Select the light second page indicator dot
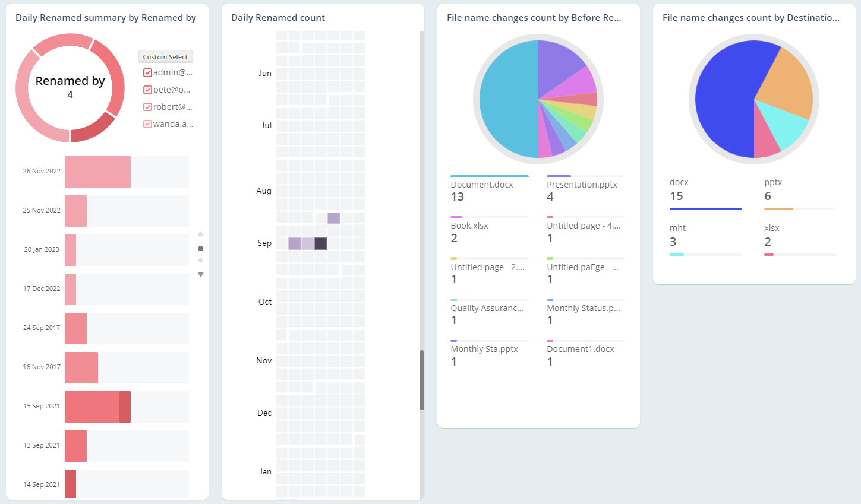This screenshot has width=861, height=504. click(200, 260)
